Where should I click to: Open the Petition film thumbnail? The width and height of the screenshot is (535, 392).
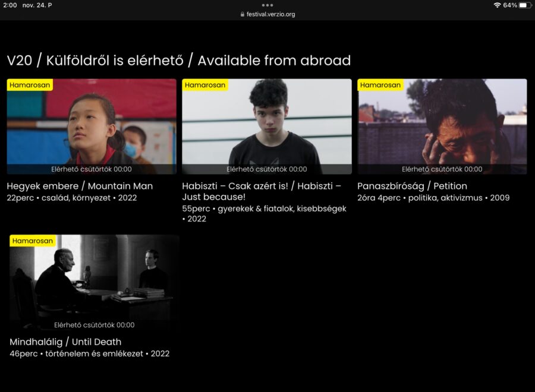[442, 127]
